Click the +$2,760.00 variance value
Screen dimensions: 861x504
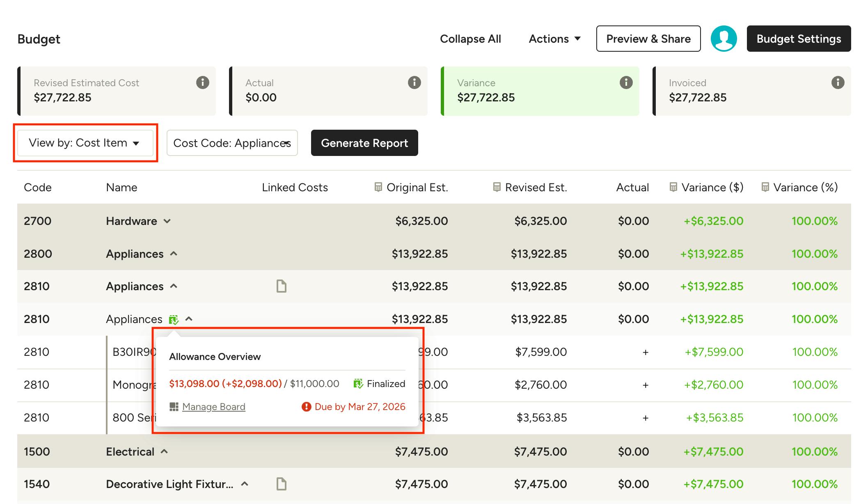[713, 385]
